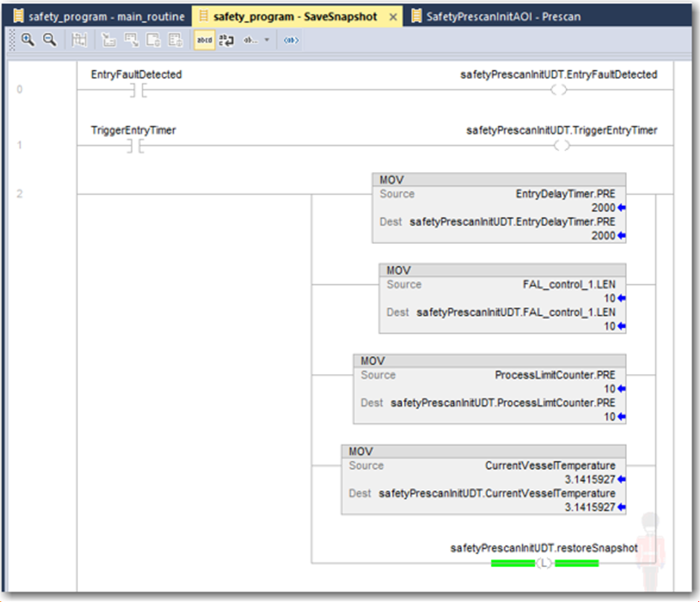Viewport: 700px width, 602px height.
Task: Click the safetyPrescanInitUDT.restoreSnapshot latch coil
Action: pos(543,563)
